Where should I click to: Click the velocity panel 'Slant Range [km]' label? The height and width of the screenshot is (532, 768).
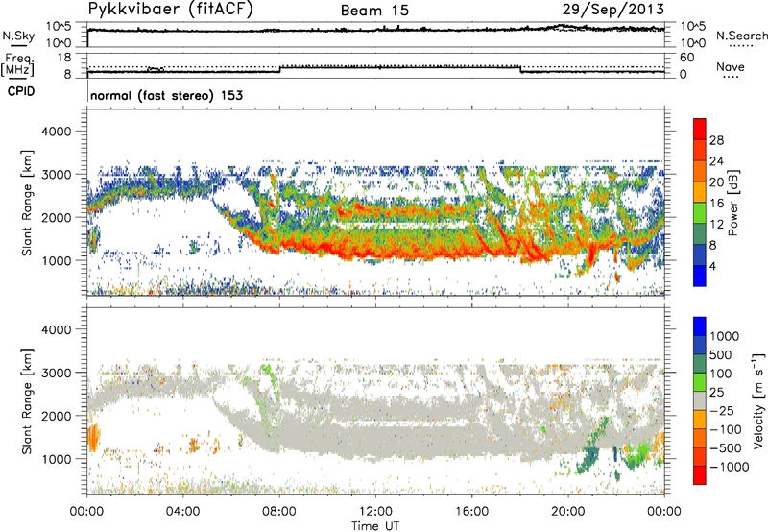(x=27, y=400)
